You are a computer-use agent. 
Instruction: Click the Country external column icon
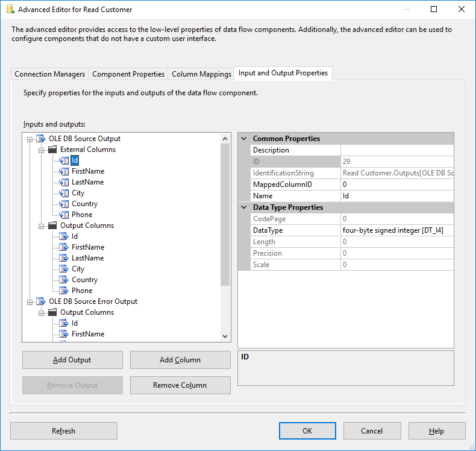[64, 204]
